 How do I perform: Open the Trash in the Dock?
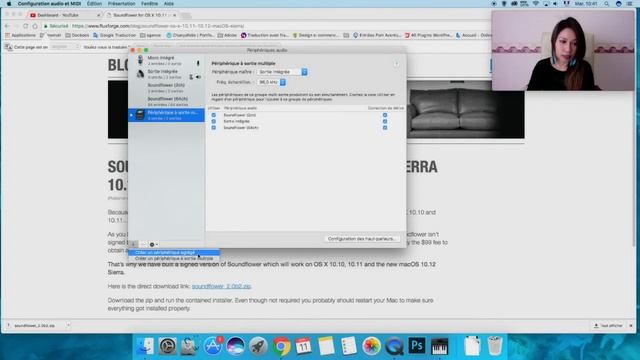[x=495, y=346]
